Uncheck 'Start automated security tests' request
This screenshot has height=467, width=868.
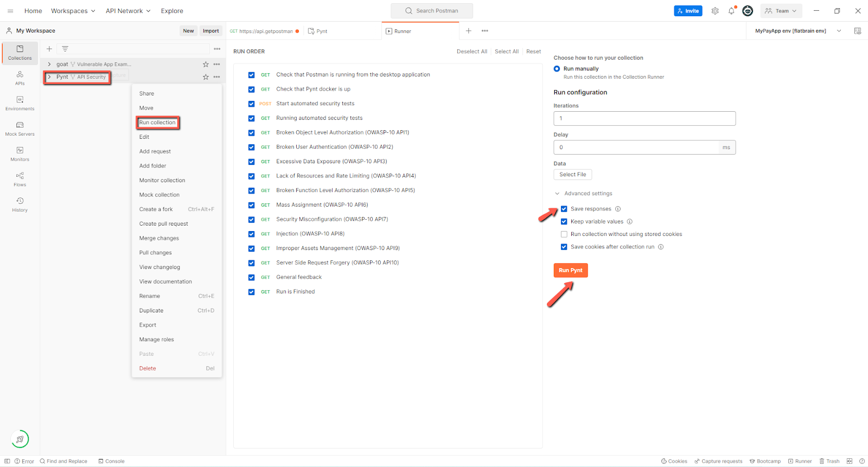251,104
